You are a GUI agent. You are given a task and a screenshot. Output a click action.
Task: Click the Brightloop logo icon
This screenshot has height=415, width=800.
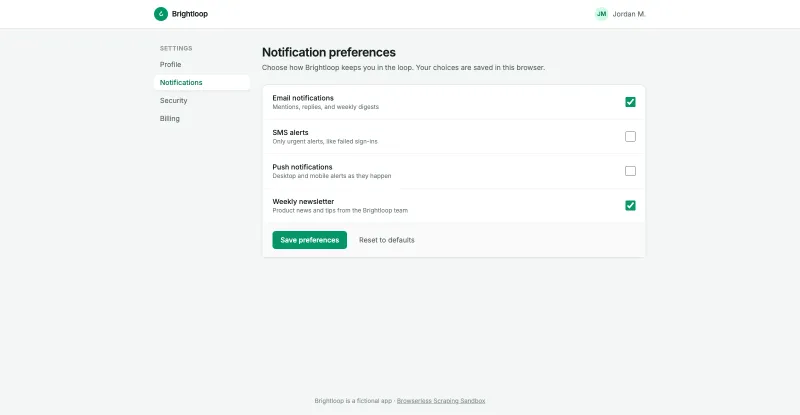pos(161,14)
